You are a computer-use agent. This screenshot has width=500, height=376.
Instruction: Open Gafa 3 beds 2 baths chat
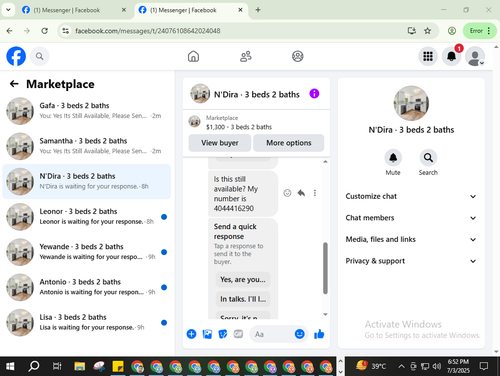click(87, 111)
